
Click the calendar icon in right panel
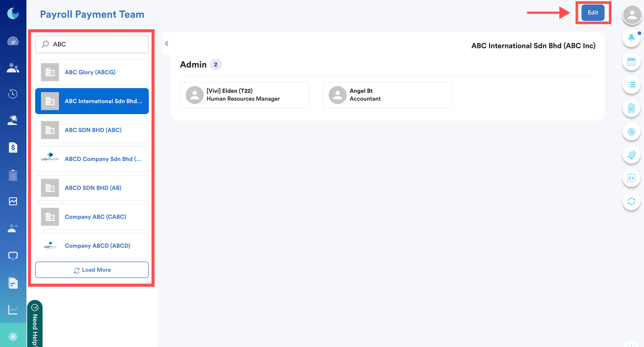tap(631, 62)
